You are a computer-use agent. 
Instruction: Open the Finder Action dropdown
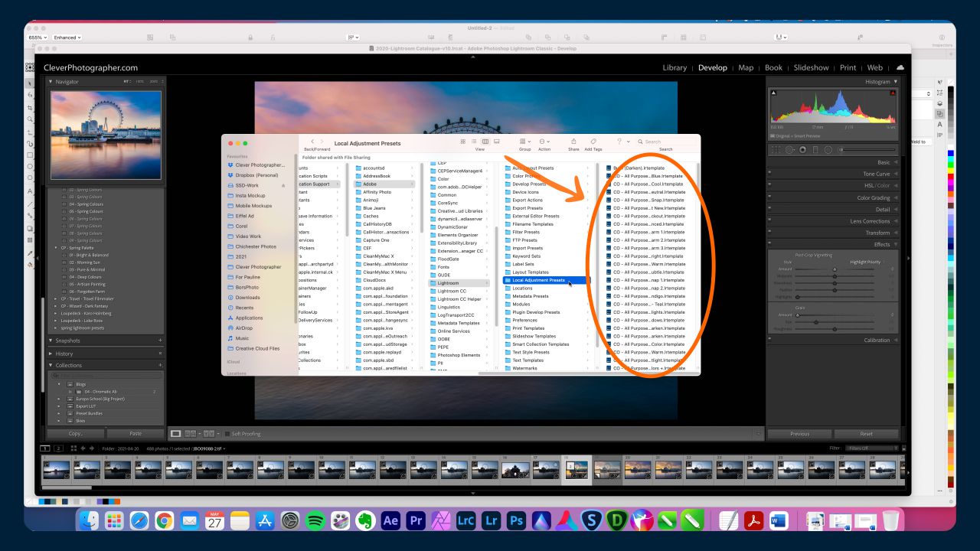[544, 142]
